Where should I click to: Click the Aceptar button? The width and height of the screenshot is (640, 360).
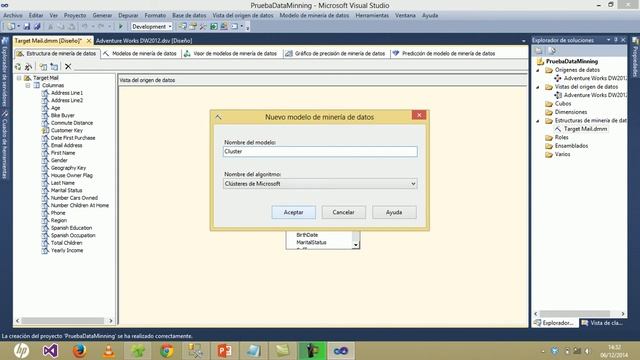point(293,212)
